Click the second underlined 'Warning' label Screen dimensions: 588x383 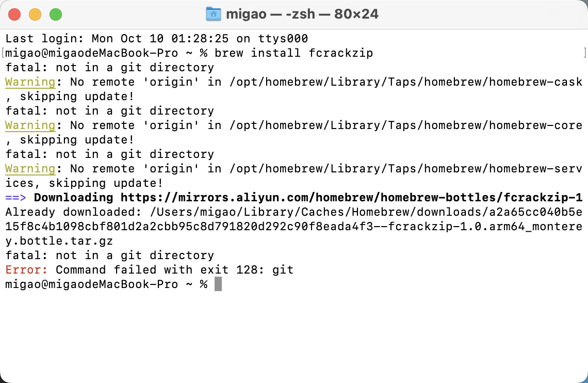tap(30, 125)
